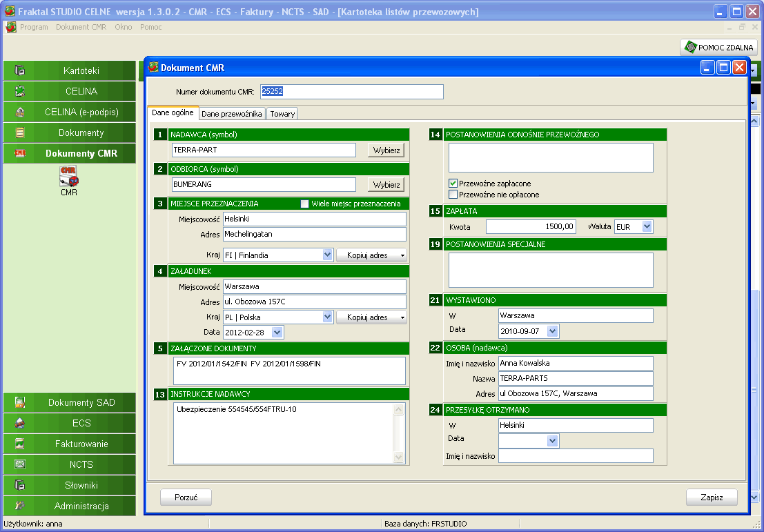Image resolution: width=764 pixels, height=532 pixels.
Task: Click loading Adres field 'ul. Obozowa 157C'
Action: (x=314, y=302)
